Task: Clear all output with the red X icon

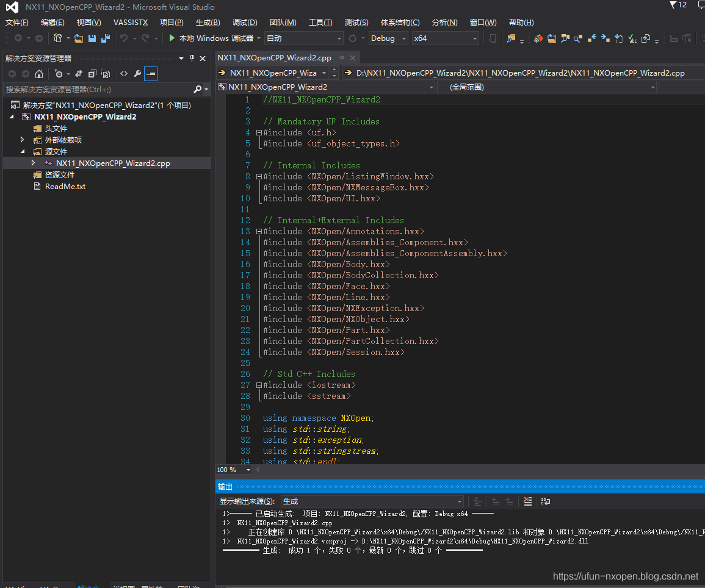Action: click(x=527, y=501)
